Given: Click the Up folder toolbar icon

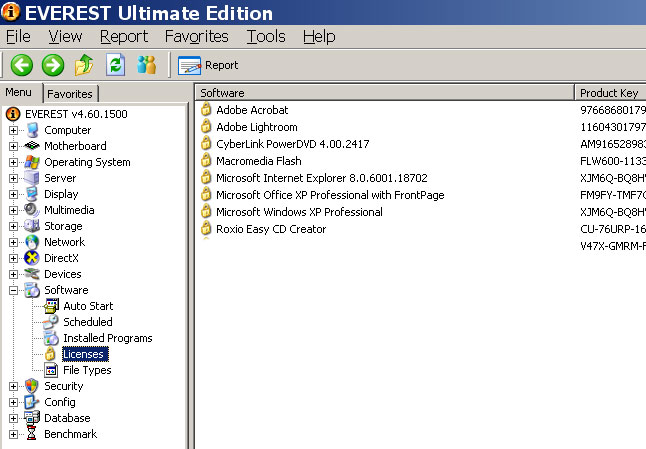Looking at the screenshot, I should (84, 65).
